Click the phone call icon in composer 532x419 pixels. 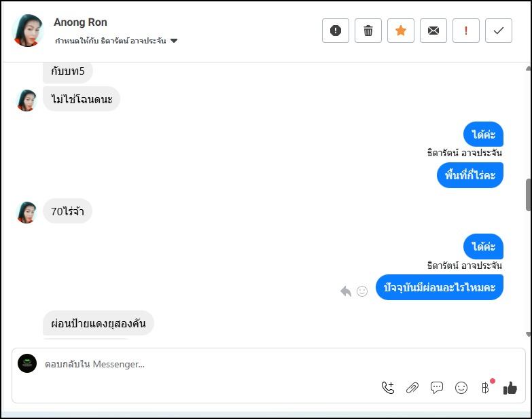[x=388, y=388]
